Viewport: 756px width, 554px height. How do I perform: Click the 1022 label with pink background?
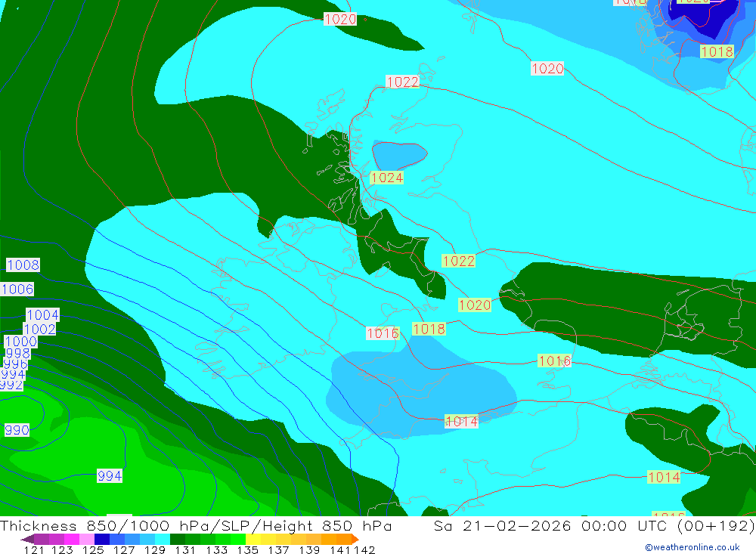click(x=403, y=82)
